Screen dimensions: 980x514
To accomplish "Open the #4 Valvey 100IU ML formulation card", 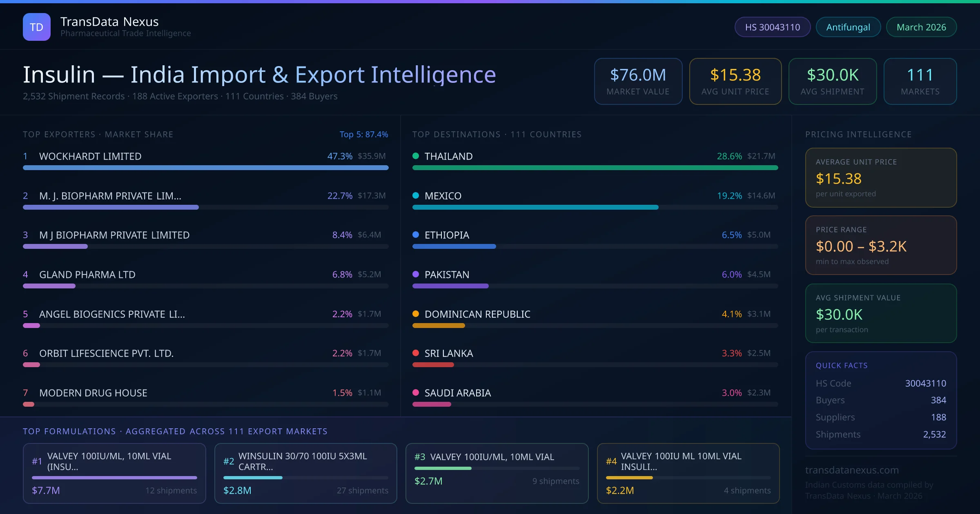I will (688, 473).
